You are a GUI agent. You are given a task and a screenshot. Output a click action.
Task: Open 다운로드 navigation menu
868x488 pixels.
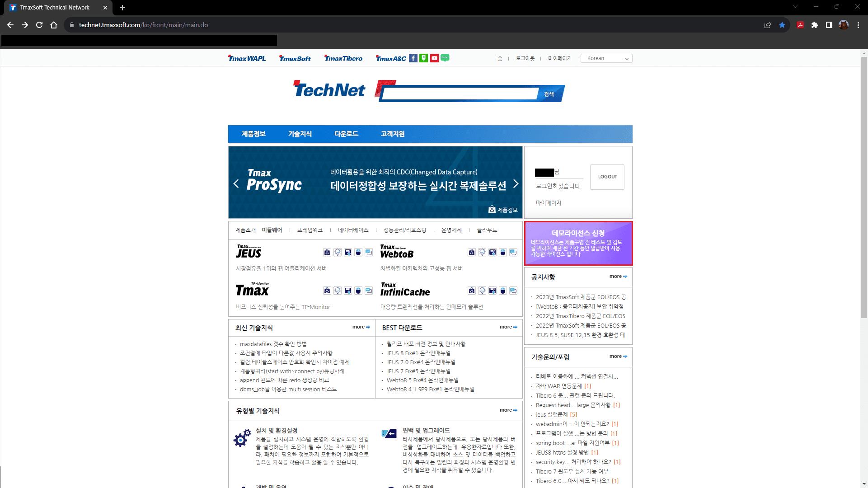(x=346, y=134)
